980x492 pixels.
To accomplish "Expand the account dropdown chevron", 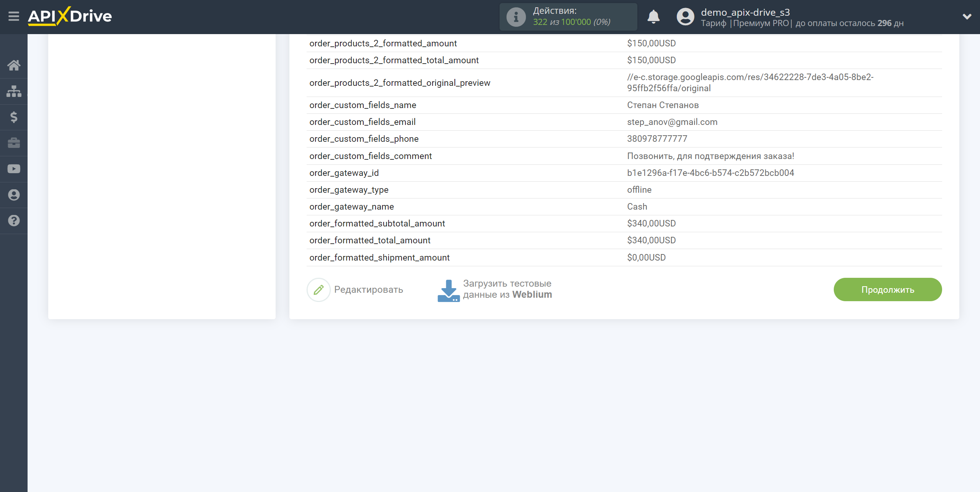I will [x=967, y=16].
